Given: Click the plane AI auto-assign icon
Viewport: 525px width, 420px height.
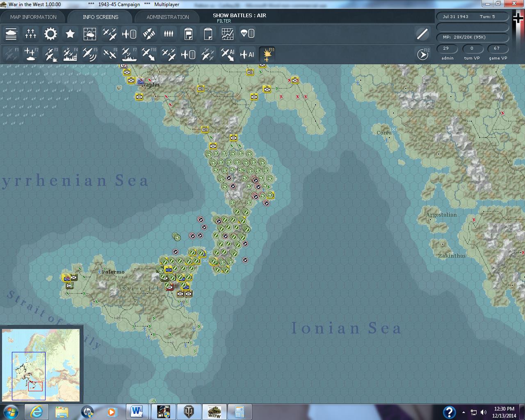Looking at the screenshot, I should (x=247, y=54).
